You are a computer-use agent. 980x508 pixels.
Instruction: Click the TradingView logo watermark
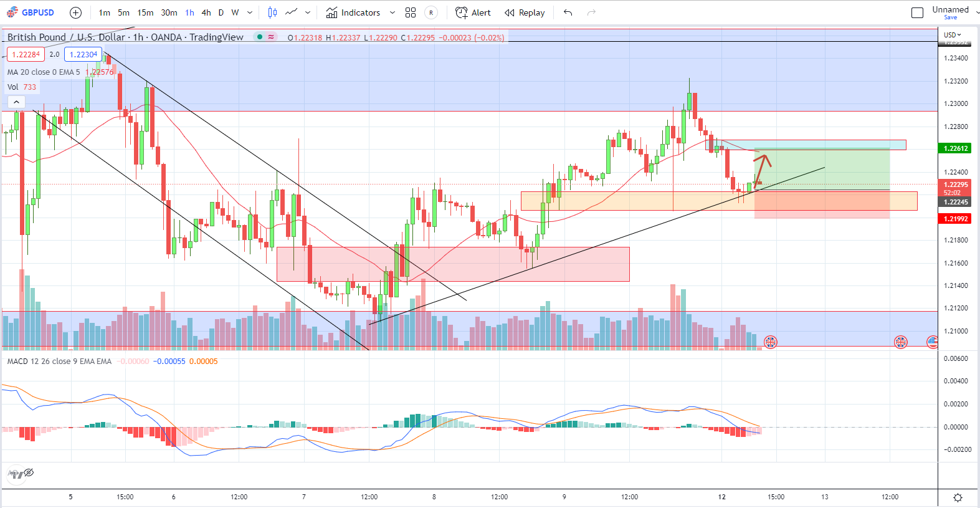15,474
